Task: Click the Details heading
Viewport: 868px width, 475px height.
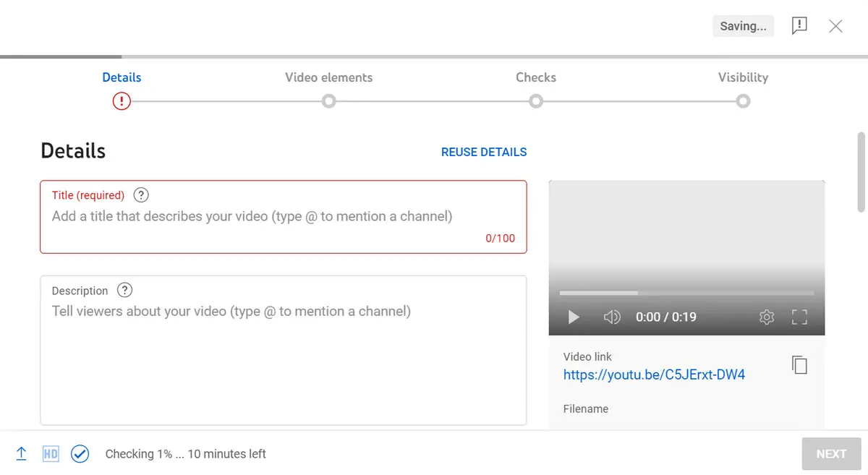Action: (x=73, y=150)
